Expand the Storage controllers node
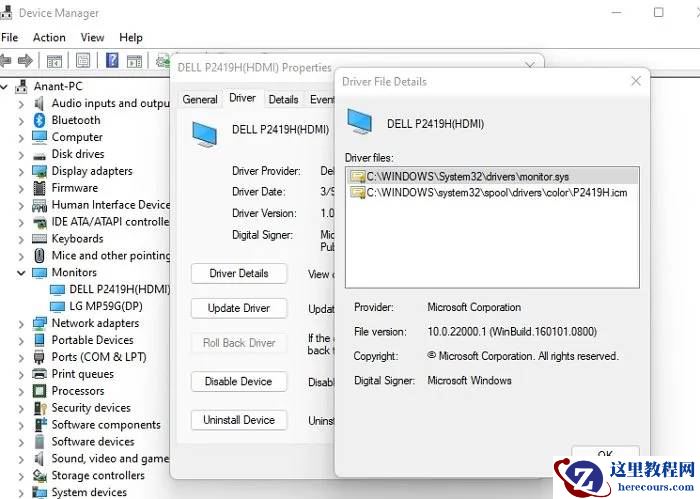 coord(21,476)
